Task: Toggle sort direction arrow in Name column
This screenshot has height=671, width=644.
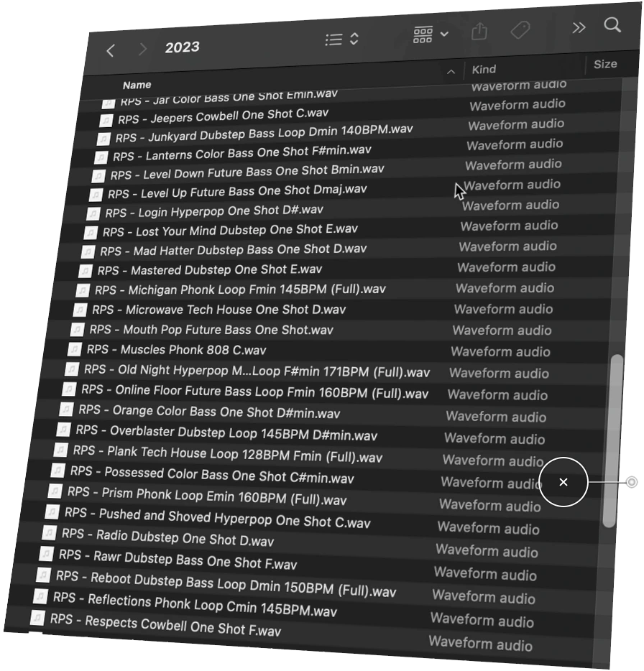Action: (451, 71)
